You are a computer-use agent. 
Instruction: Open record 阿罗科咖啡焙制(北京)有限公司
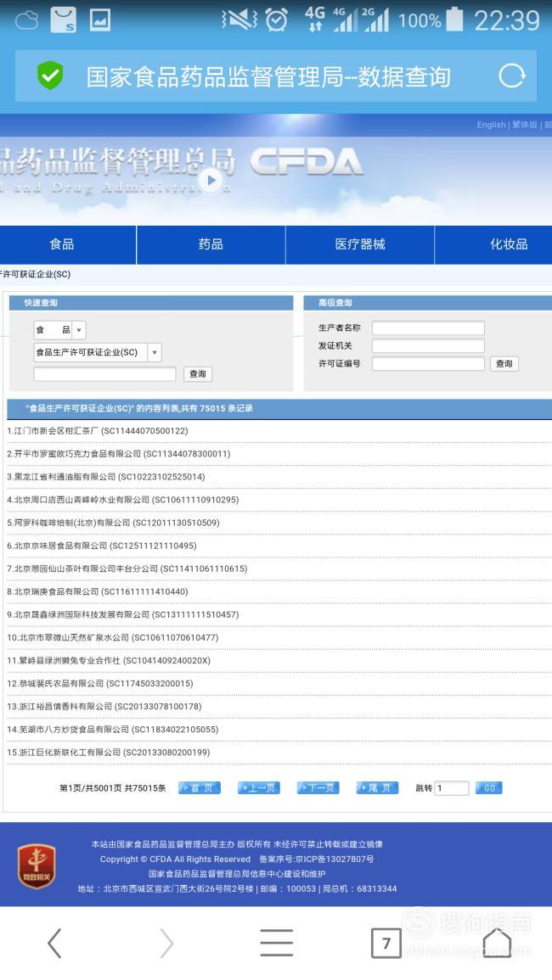(x=113, y=524)
